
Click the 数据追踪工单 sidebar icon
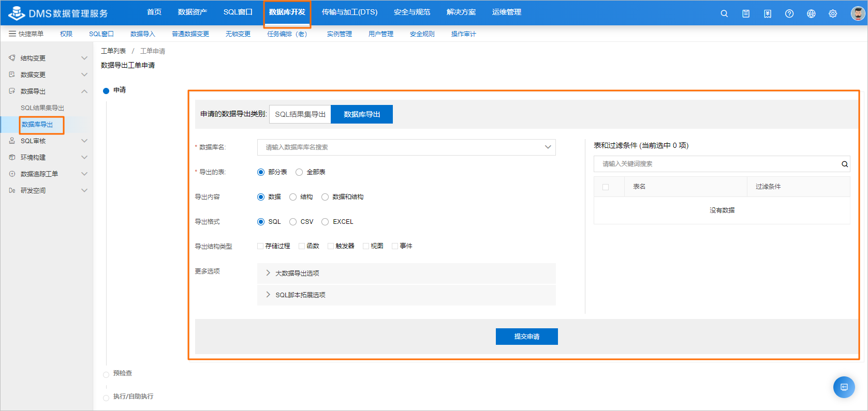click(12, 174)
